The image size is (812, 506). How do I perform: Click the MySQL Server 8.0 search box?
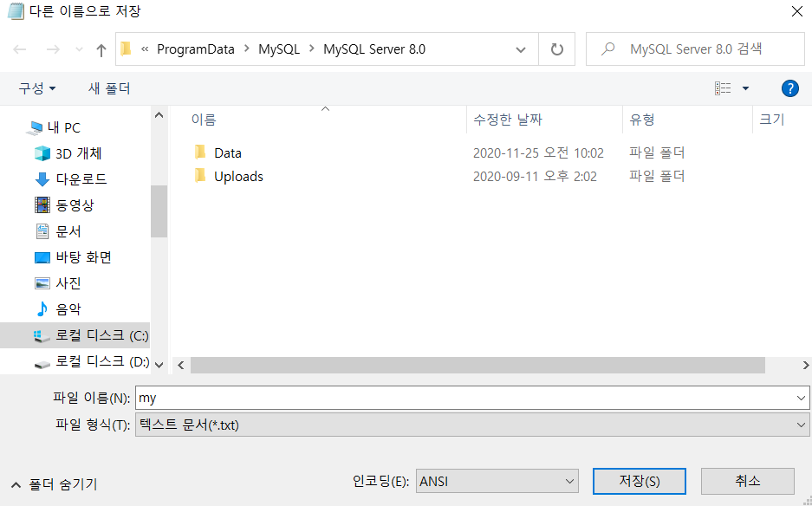coord(695,49)
